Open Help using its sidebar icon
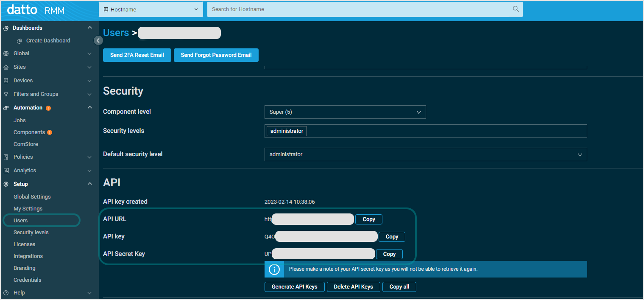644x300 pixels. 6,292
